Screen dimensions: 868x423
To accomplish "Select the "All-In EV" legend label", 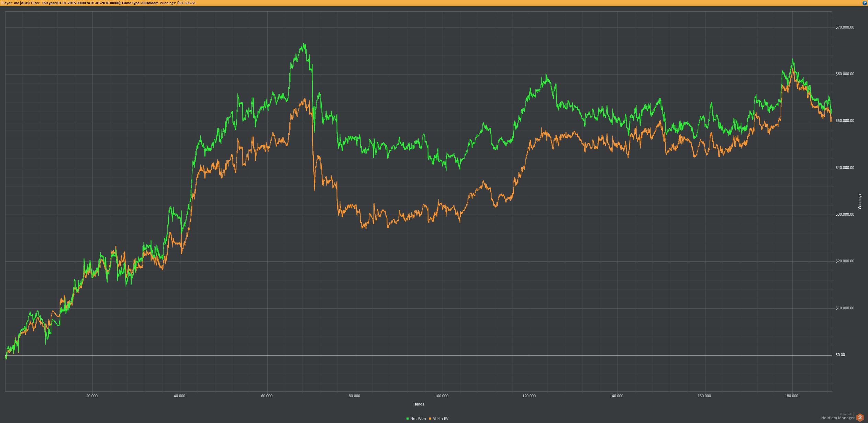I will (x=441, y=419).
